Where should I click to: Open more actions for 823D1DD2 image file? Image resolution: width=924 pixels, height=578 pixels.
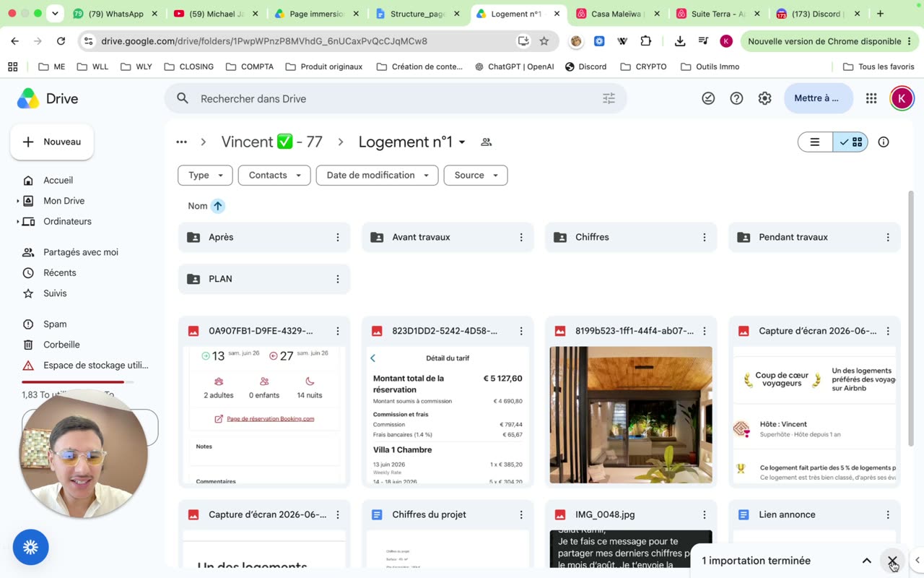click(520, 331)
